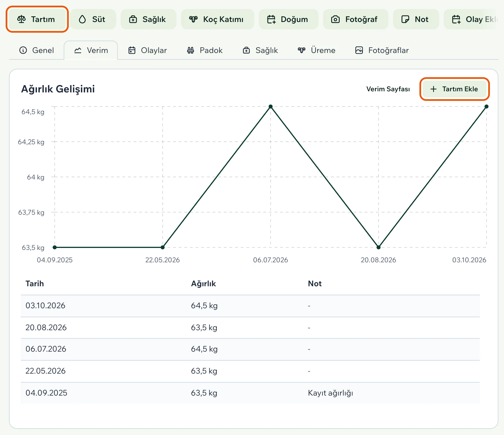The width and height of the screenshot is (504, 435).
Task: Click the Koç Katımı quick action button
Action: tap(217, 19)
